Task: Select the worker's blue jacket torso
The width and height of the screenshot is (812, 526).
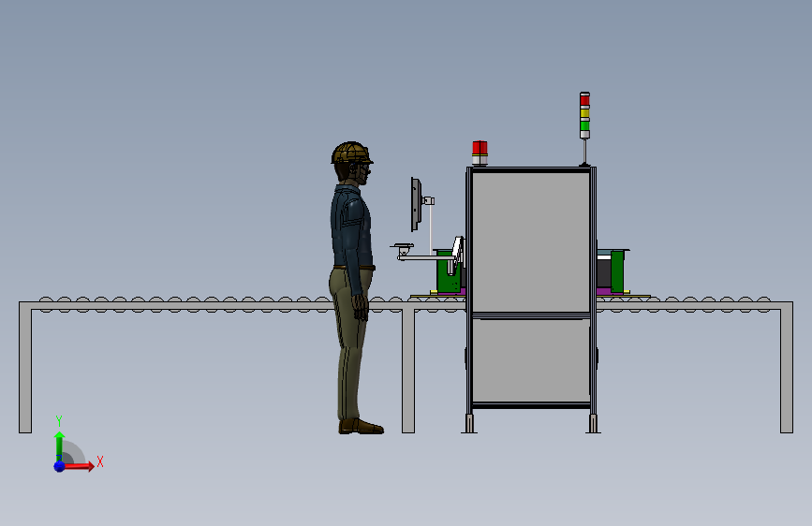Action: coord(351,226)
